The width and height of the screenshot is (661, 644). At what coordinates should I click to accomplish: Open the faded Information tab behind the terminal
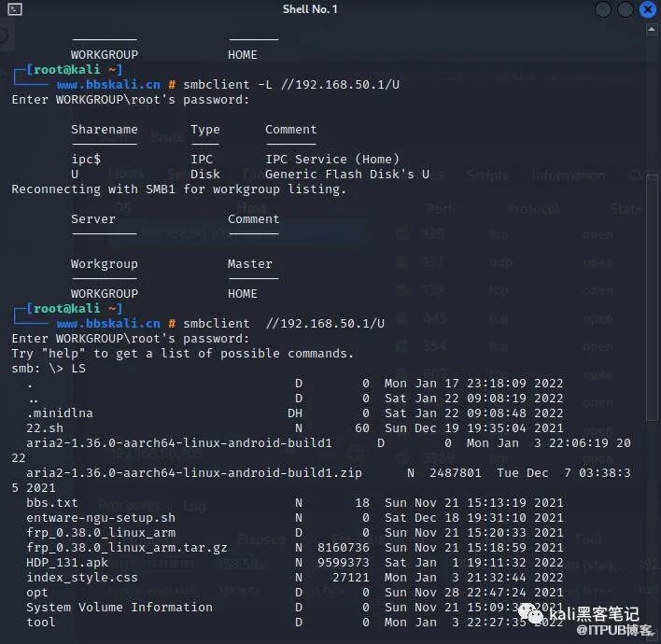coord(568,175)
